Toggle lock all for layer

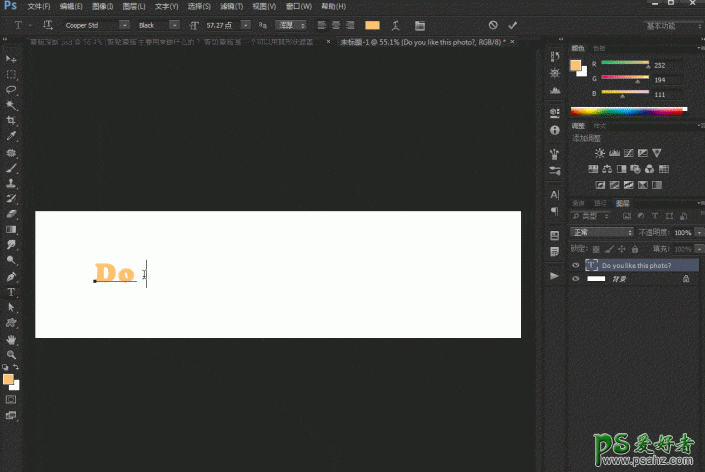(x=635, y=249)
